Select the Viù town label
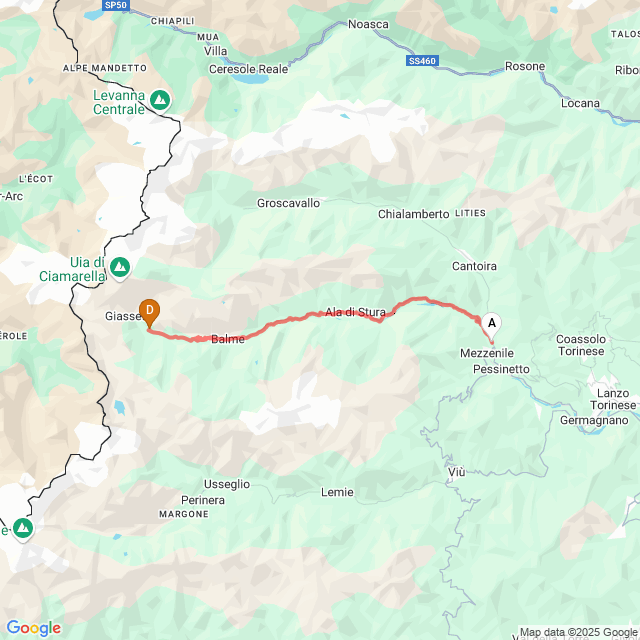640x640 pixels. coord(456,472)
